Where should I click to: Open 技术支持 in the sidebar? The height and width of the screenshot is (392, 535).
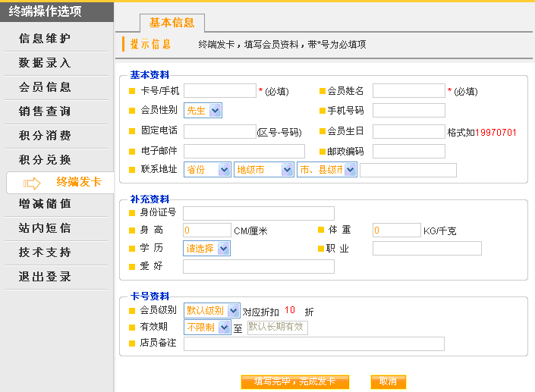point(45,252)
